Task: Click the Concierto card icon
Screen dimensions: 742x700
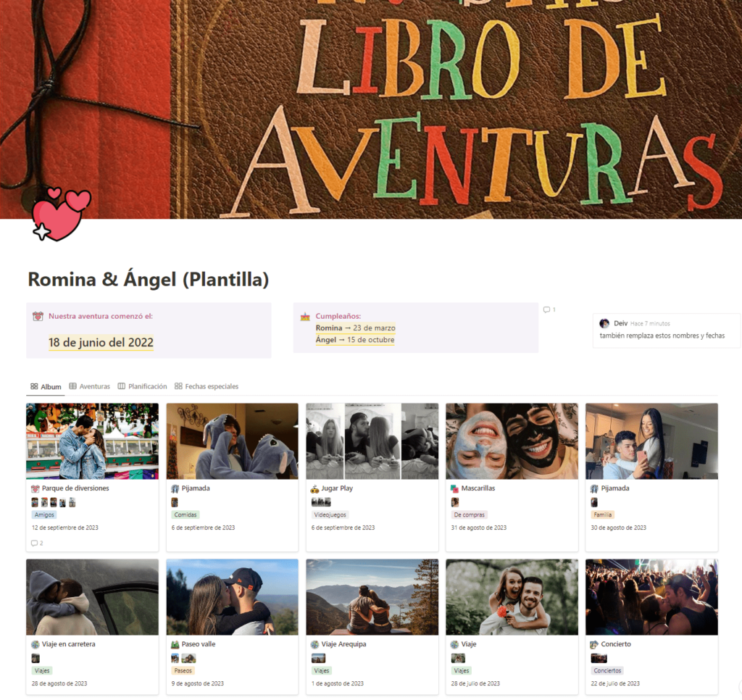Action: [x=594, y=644]
